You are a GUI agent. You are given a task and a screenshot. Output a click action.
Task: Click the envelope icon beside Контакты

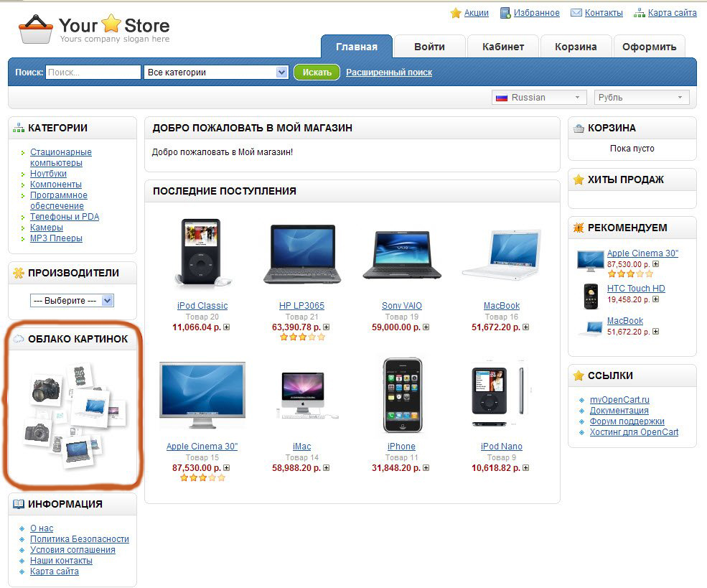coord(576,13)
